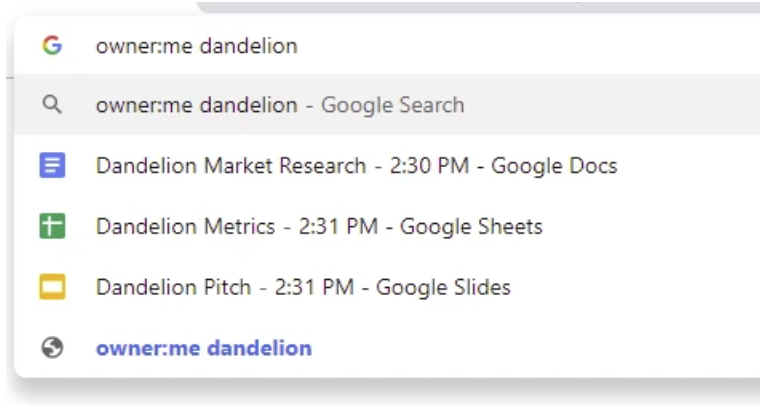The width and height of the screenshot is (760, 412).
Task: Click the 2:30 PM timestamp text
Action: point(429,166)
